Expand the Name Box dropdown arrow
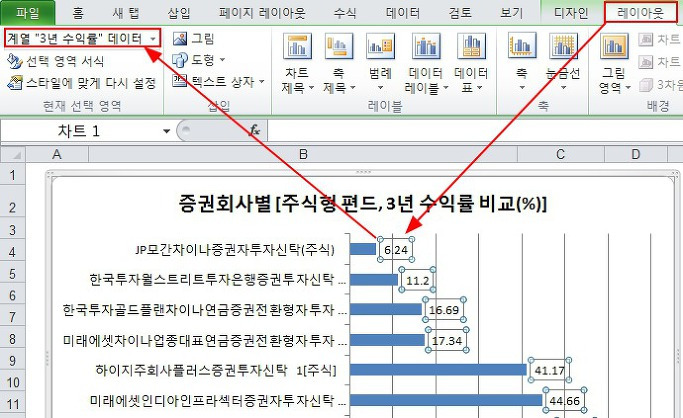The image size is (683, 418). pos(166,131)
